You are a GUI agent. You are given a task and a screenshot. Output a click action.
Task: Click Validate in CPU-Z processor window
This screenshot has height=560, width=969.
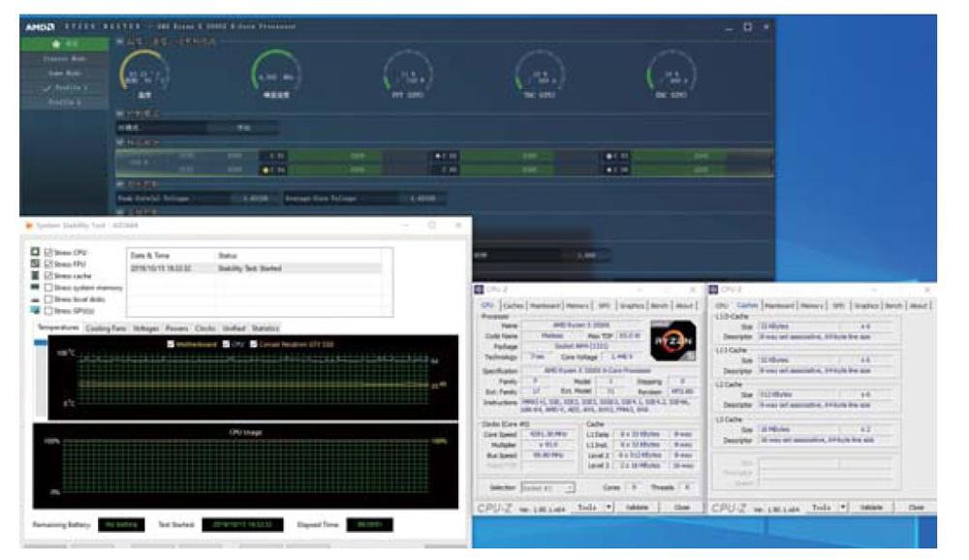point(638,508)
